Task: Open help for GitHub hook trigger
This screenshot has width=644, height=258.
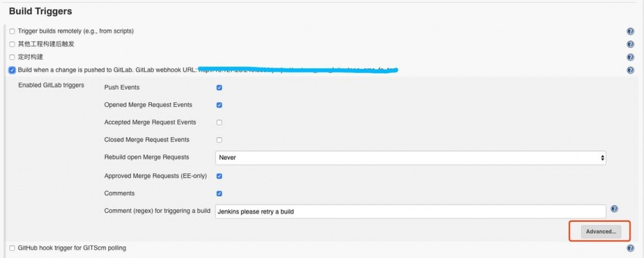Action: pyautogui.click(x=630, y=248)
